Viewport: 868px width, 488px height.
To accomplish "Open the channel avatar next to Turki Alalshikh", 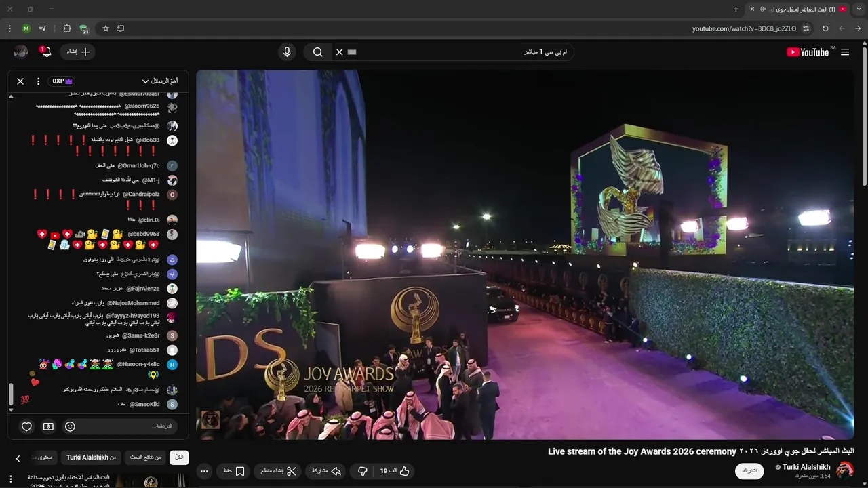I will point(845,470).
